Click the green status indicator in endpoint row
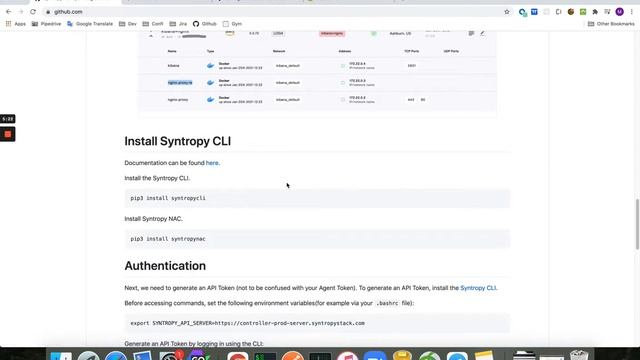The height and width of the screenshot is (360, 640). pyautogui.click(x=373, y=33)
